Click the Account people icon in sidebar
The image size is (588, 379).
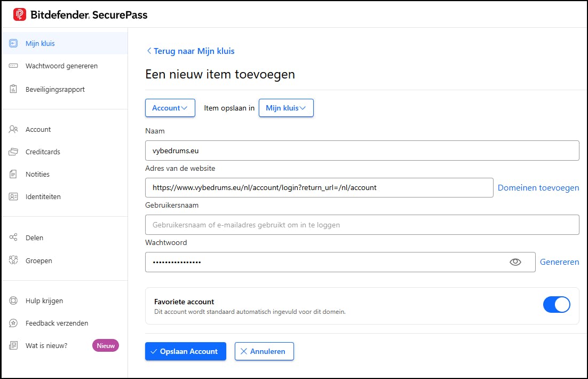click(x=13, y=130)
